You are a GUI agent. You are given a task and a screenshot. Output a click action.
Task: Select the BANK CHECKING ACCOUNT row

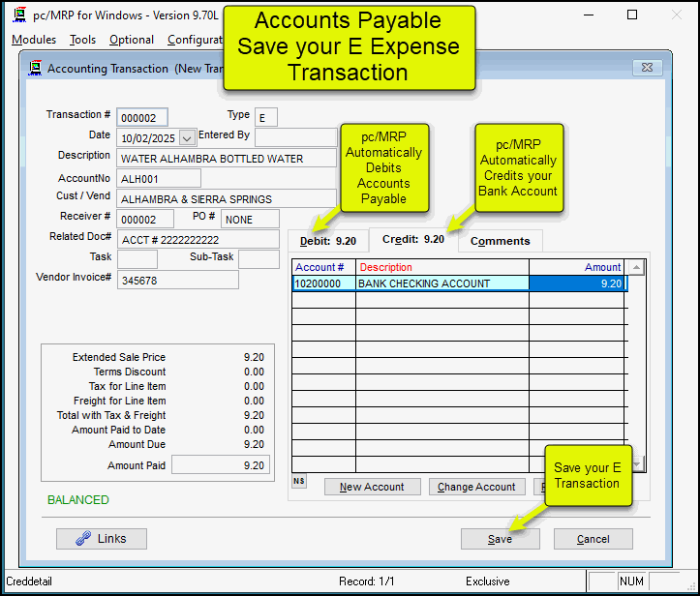pyautogui.click(x=441, y=283)
